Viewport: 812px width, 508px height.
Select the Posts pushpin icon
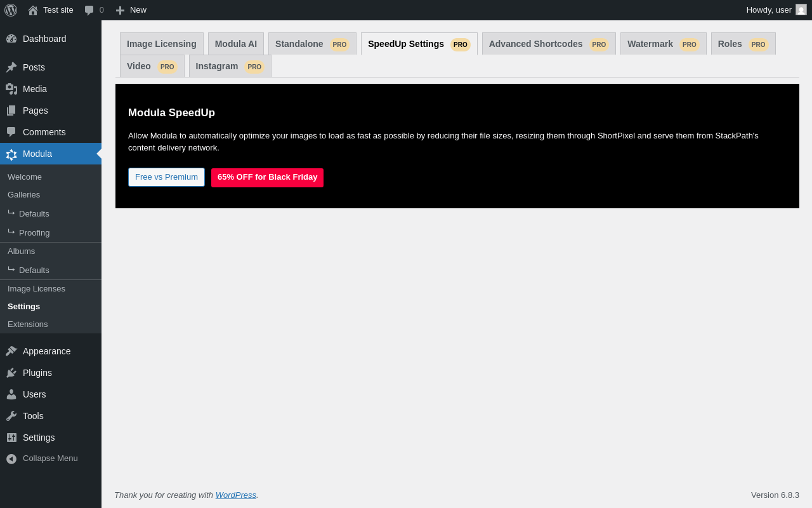point(11,67)
